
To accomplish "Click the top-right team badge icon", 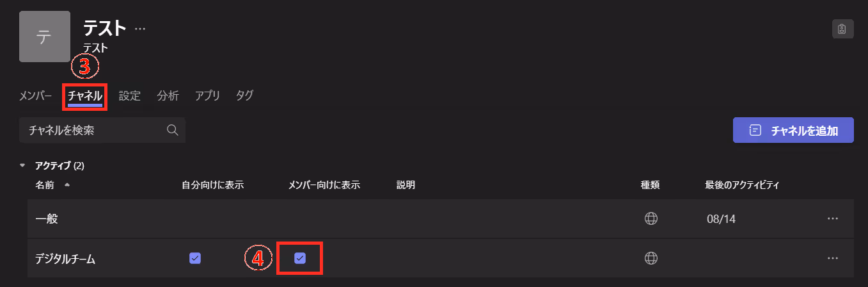I will click(842, 29).
